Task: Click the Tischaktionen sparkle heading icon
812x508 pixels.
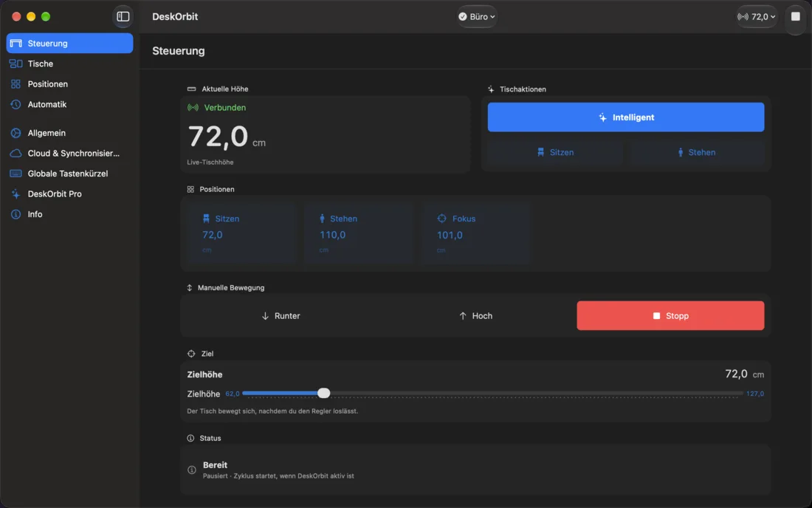Action: coord(491,89)
